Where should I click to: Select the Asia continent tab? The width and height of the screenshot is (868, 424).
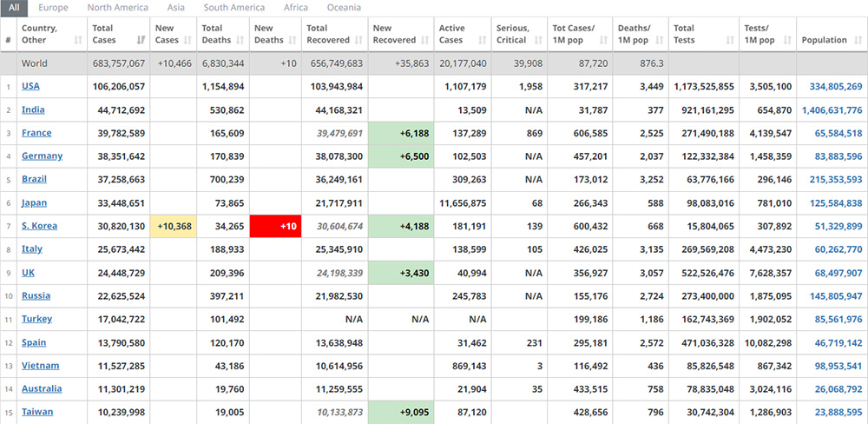tap(176, 8)
